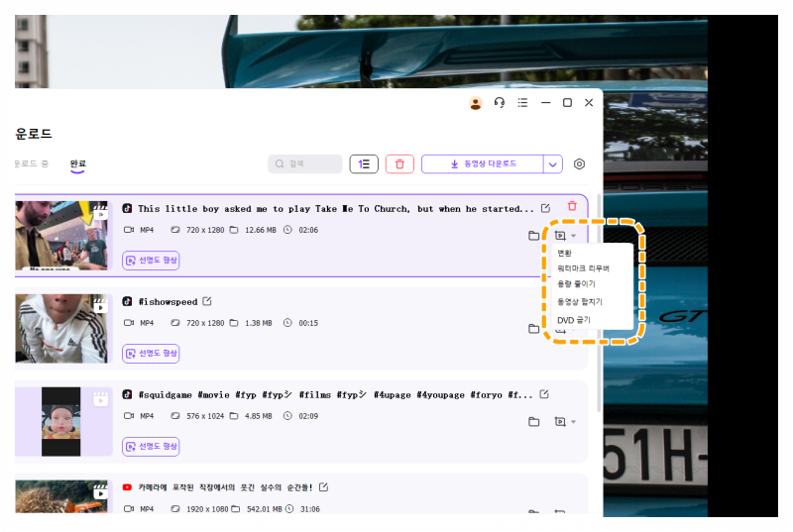Collapse the convert dropdown arrow on the first video
Image resolution: width=793 pixels, height=532 pixels.
click(x=573, y=236)
